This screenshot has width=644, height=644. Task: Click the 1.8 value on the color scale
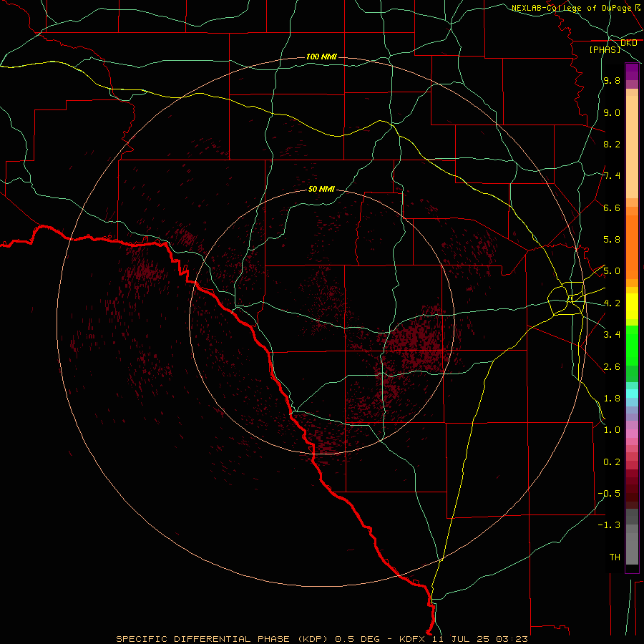pos(612,399)
